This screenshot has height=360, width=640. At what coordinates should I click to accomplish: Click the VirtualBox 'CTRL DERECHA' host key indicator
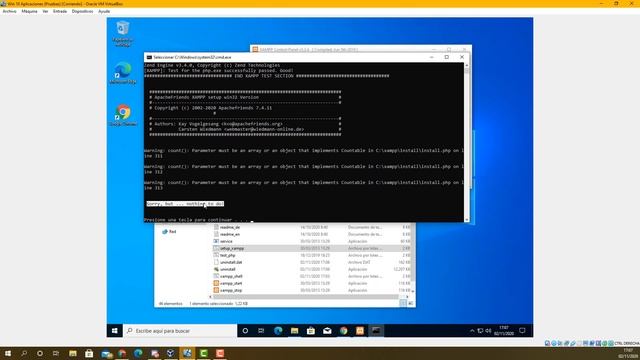click(627, 344)
